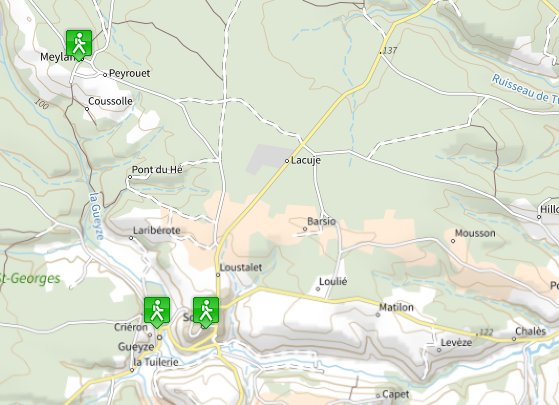Click the Loustalet label on the map
Image resolution: width=559 pixels, height=405 pixels.
pos(241,267)
